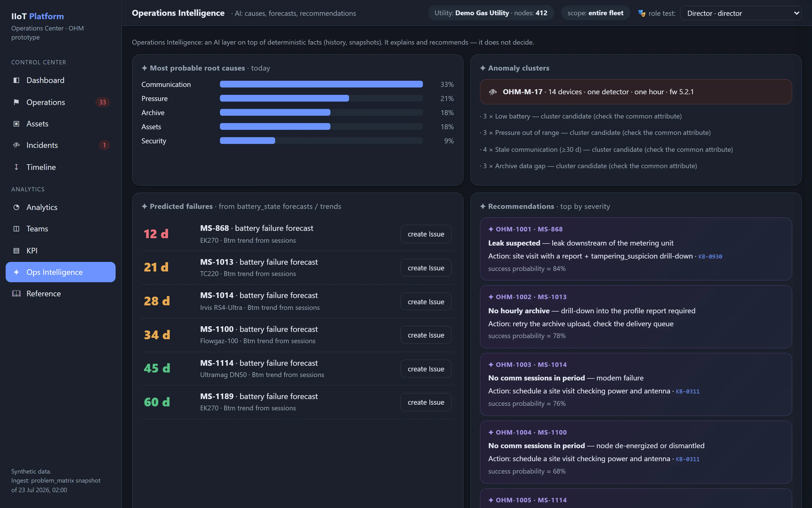Open Assets page
The height and width of the screenshot is (508, 812).
pyautogui.click(x=60, y=124)
